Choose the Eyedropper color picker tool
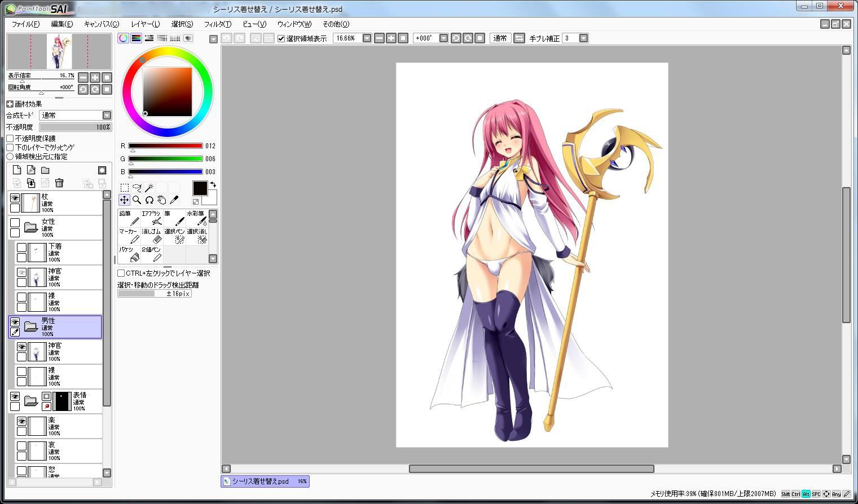Screen dimensions: 858x504 [x=174, y=200]
